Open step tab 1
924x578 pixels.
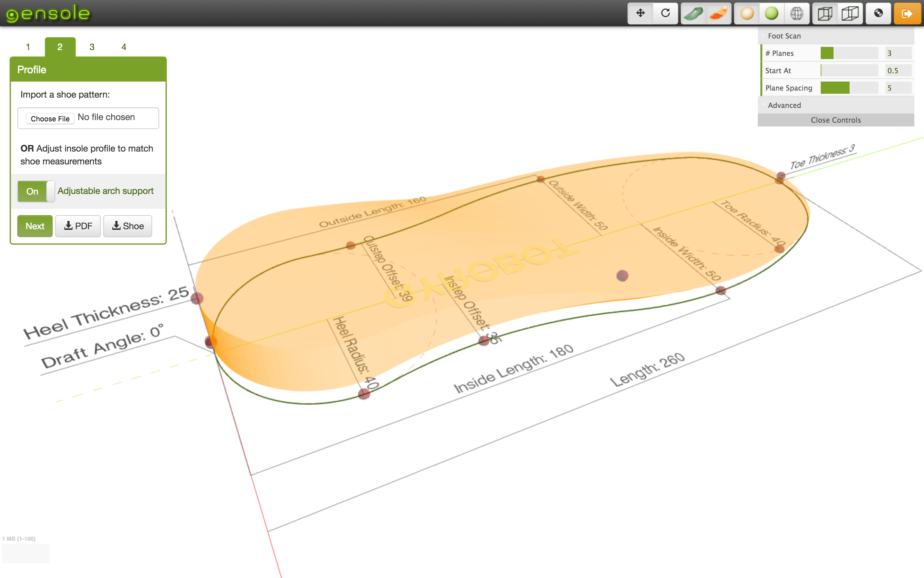[28, 47]
